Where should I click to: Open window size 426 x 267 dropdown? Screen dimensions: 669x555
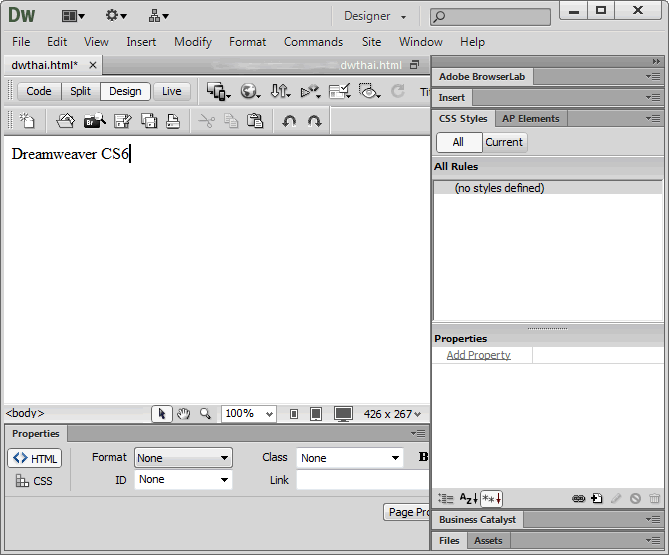[392, 414]
